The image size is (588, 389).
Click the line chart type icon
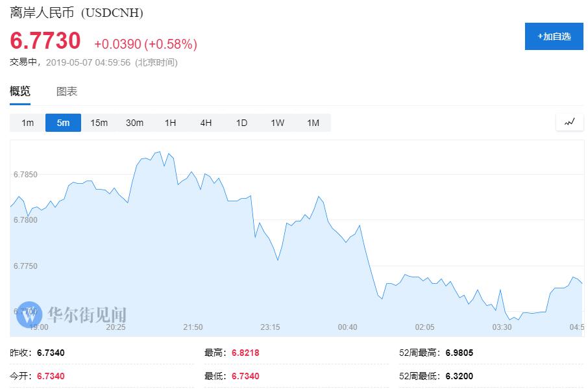[x=569, y=122]
